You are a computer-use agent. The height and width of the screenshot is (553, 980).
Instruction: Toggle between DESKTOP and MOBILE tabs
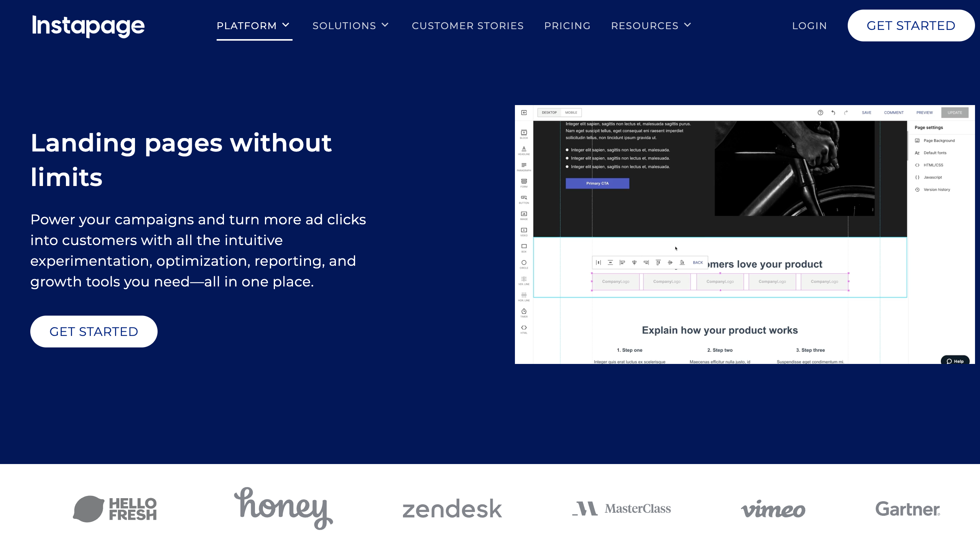(571, 112)
